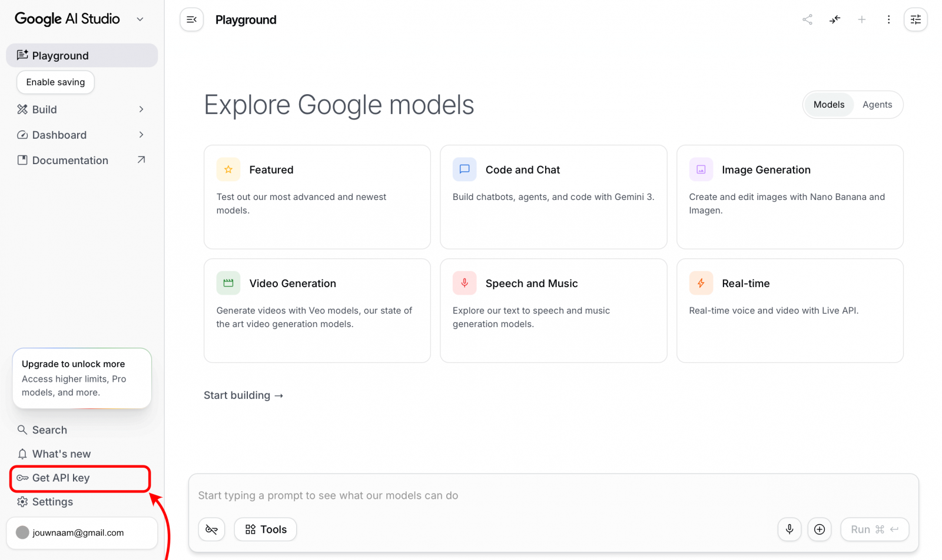Click the Playground sparkle icon in sidebar
942x560 pixels.
(x=22, y=55)
